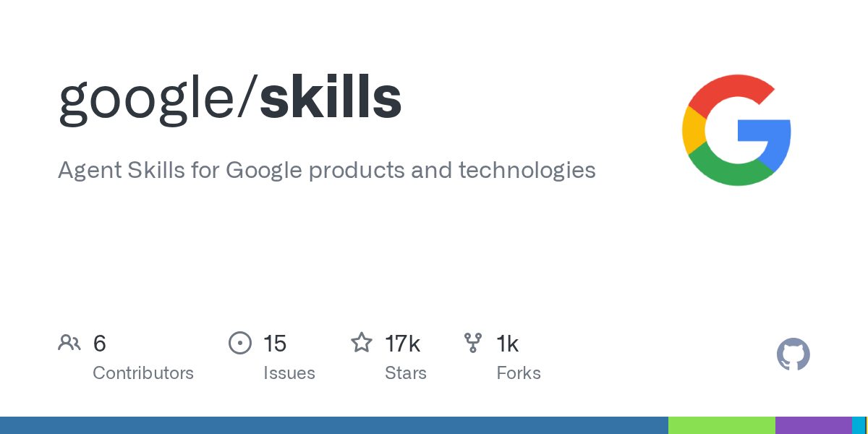Select the repository description text

tap(327, 171)
